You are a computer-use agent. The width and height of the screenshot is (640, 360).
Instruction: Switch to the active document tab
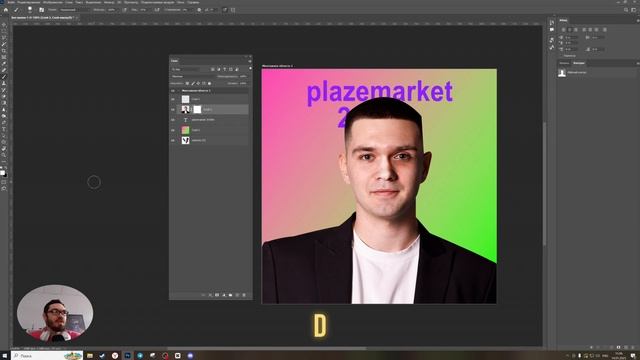[x=42, y=18]
